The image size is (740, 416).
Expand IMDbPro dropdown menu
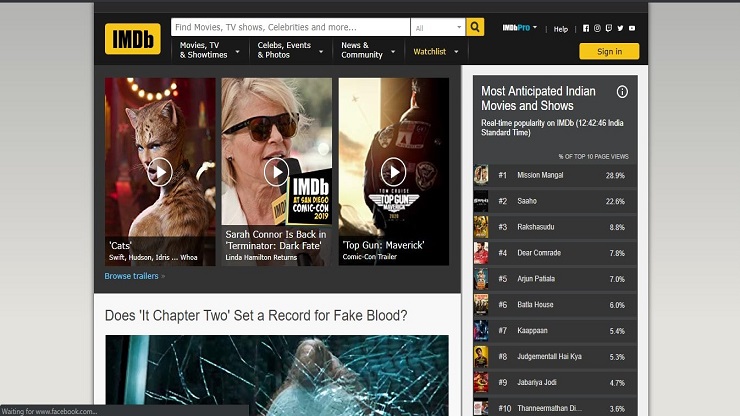pos(520,28)
